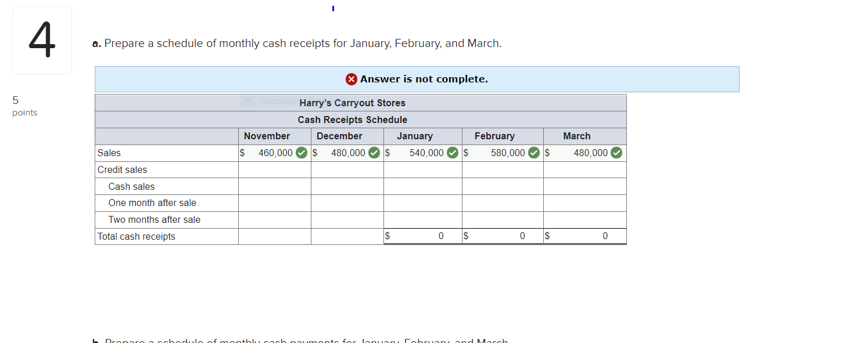Viewport: 868px width, 343px height.
Task: Click January Two months after sale cell
Action: coord(423,220)
